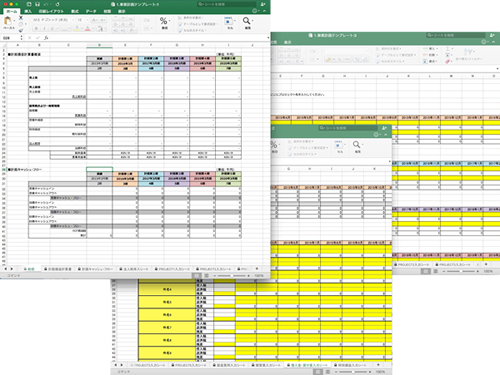Expand the formula bar arrow
Screen dimensions: 500x375
(x=268, y=38)
